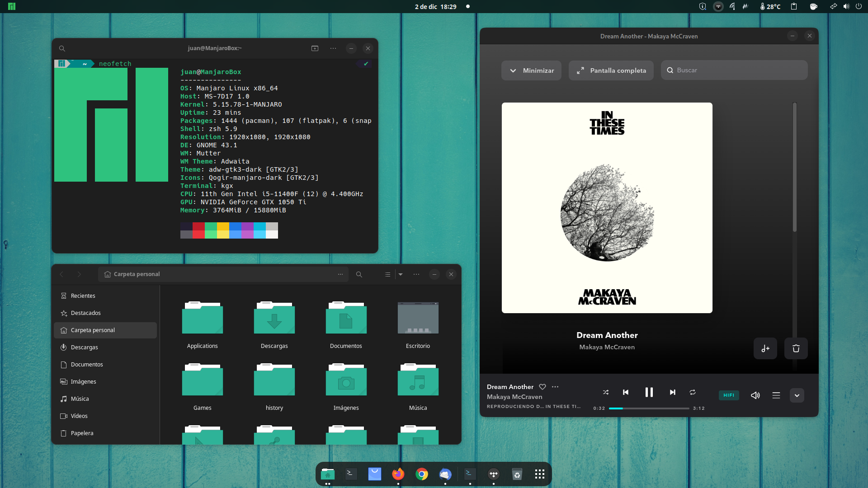Open the Tidal app from the dock
This screenshot has width=868, height=488.
(494, 474)
